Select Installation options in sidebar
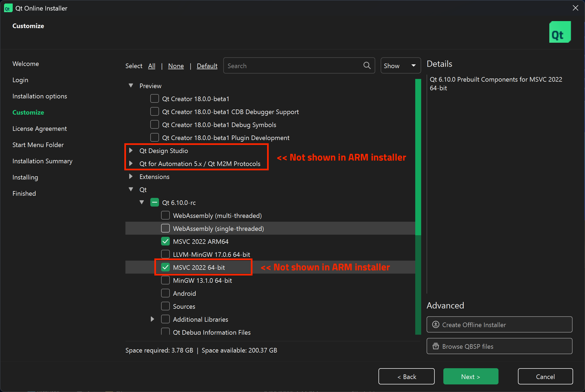The image size is (585, 392). 40,96
